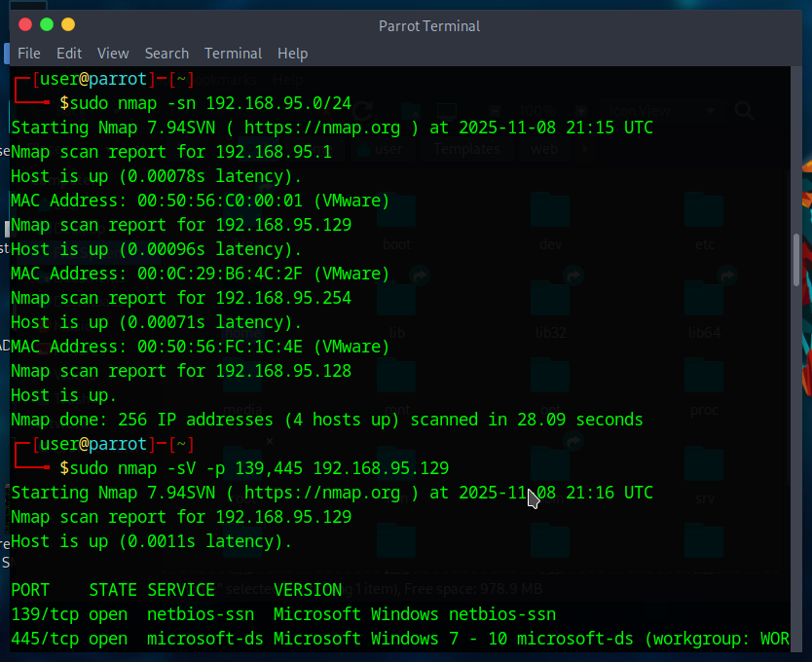Click the 'sudo nmap -sV -p 139,445' command
Image resolution: width=812 pixels, height=662 pixels.
coord(259,468)
